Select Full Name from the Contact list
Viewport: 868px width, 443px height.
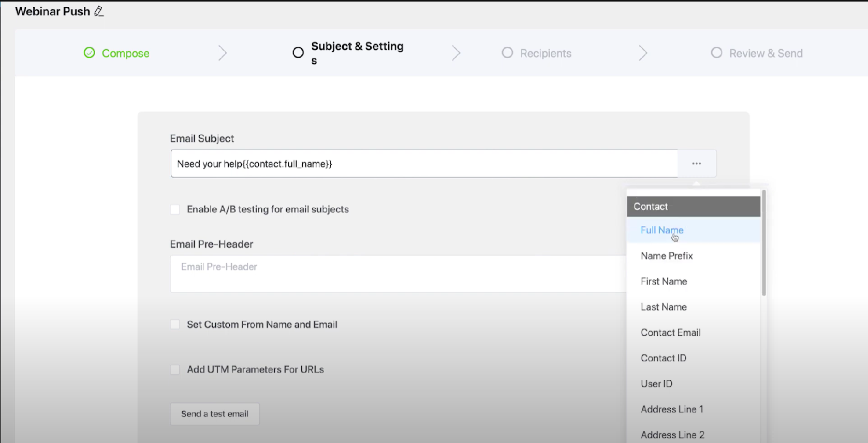662,230
